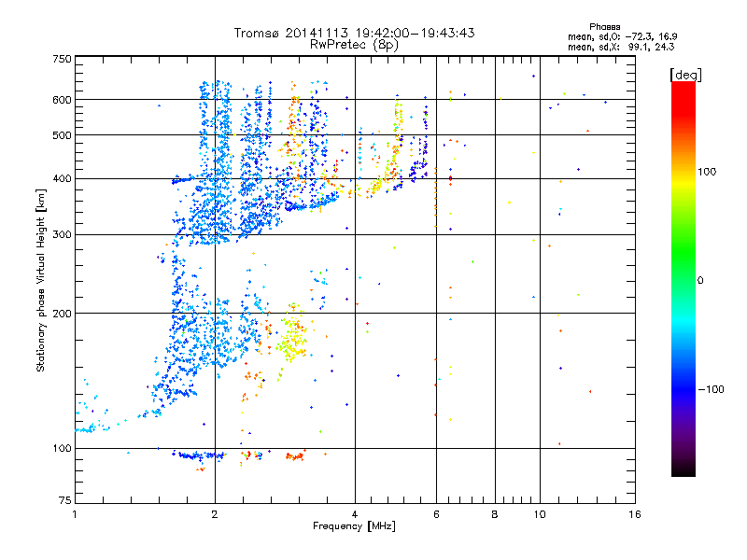The width and height of the screenshot is (747, 560).
Task: Click the colorbar '-100' tick label
Action: point(711,389)
